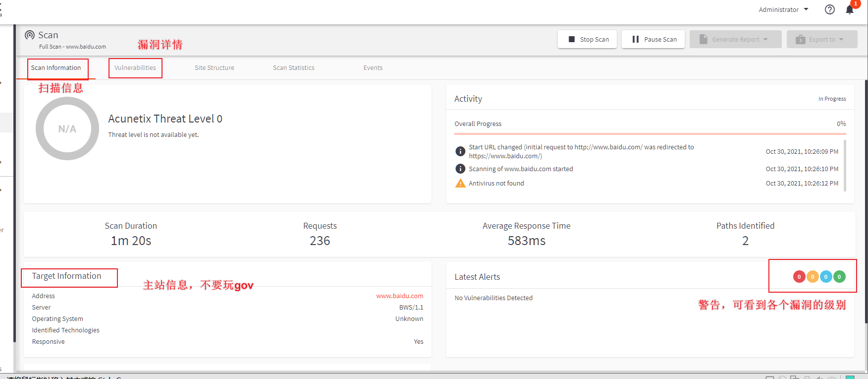Viewport: 868px width, 379px height.
Task: Click the red high severity alert counter
Action: point(799,277)
